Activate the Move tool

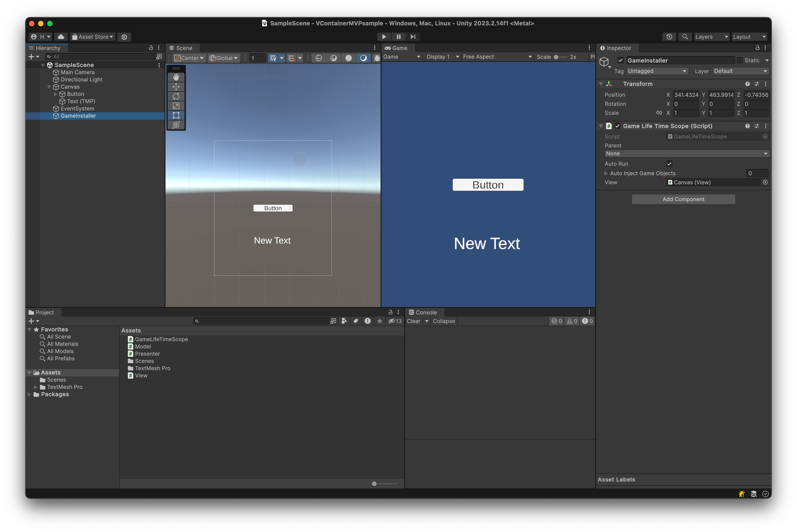(176, 87)
